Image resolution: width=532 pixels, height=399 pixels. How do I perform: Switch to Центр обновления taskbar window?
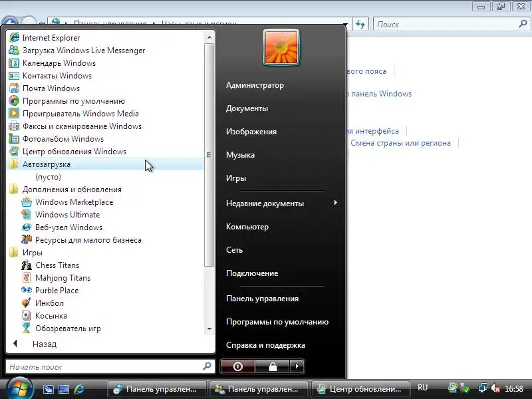pyautogui.click(x=360, y=389)
